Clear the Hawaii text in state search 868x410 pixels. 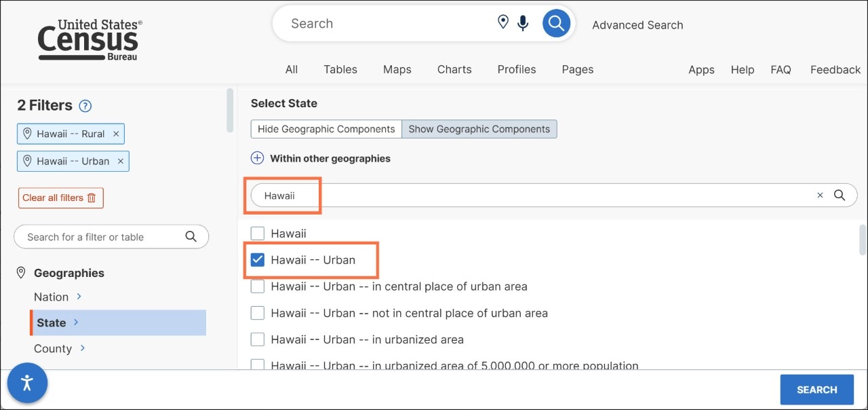click(820, 195)
